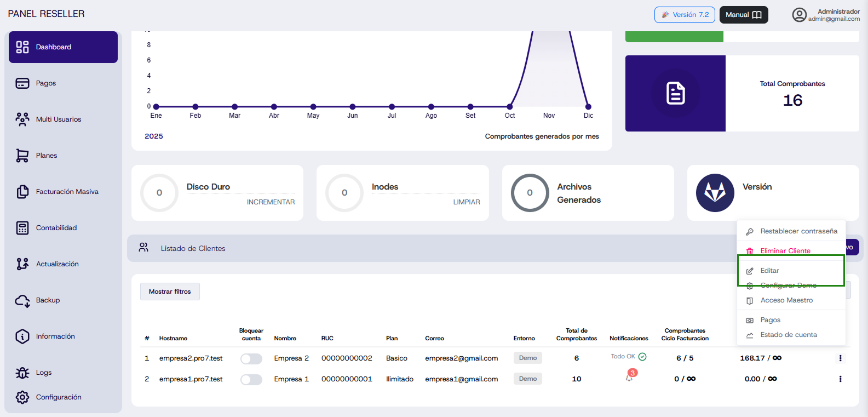Click the administrator profile avatar icon
Screen dimensions: 868x417
(799, 15)
